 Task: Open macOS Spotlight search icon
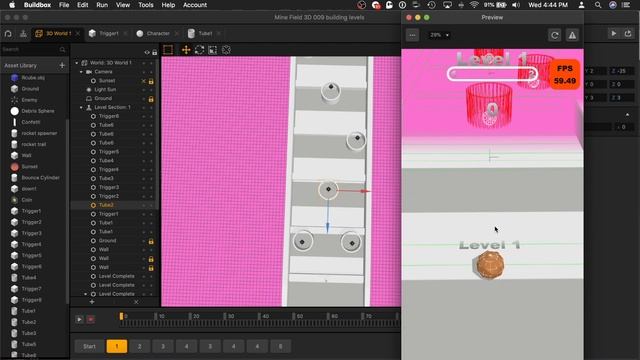tap(598, 5)
